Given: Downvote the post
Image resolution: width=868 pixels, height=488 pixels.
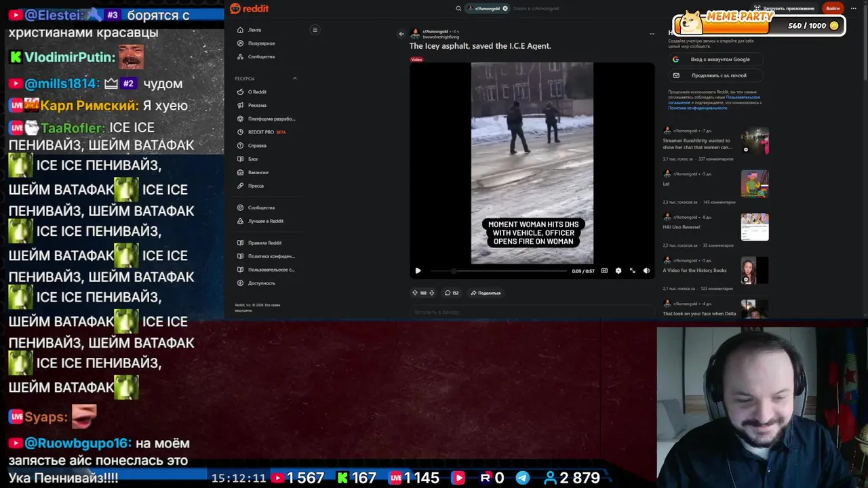Looking at the screenshot, I should (x=431, y=293).
